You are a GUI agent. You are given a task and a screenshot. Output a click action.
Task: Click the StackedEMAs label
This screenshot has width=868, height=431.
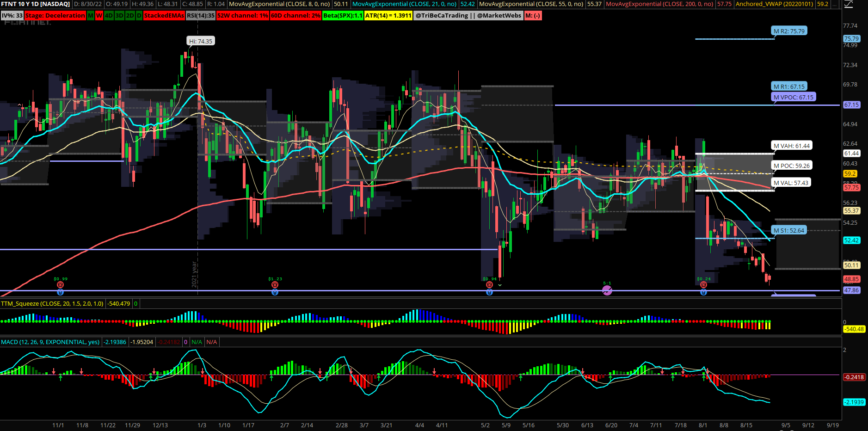pyautogui.click(x=164, y=15)
